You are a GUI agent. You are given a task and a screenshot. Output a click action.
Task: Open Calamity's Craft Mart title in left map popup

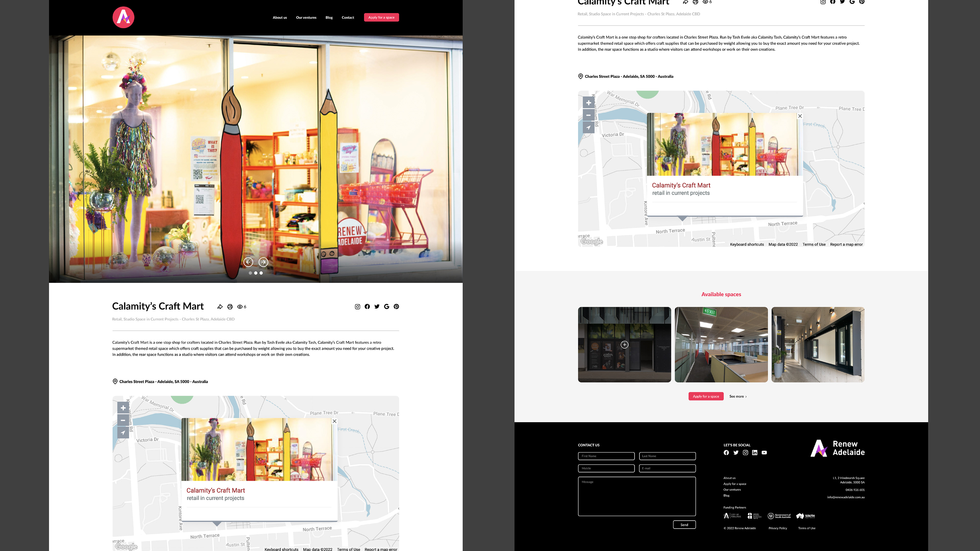[215, 491]
